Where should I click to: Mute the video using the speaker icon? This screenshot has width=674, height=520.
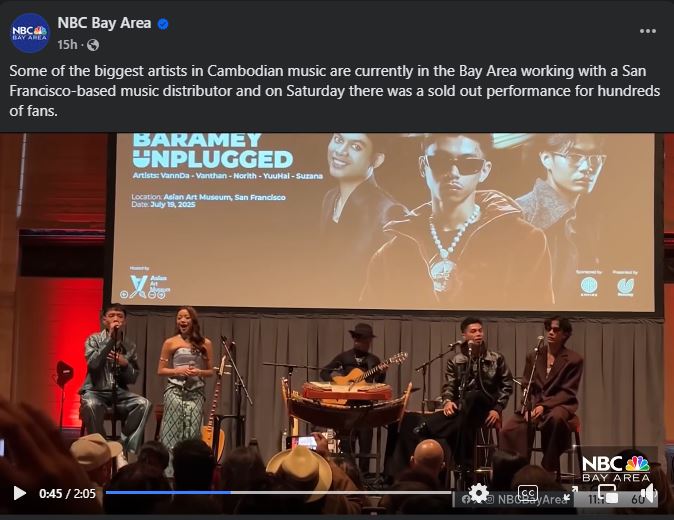click(x=649, y=493)
